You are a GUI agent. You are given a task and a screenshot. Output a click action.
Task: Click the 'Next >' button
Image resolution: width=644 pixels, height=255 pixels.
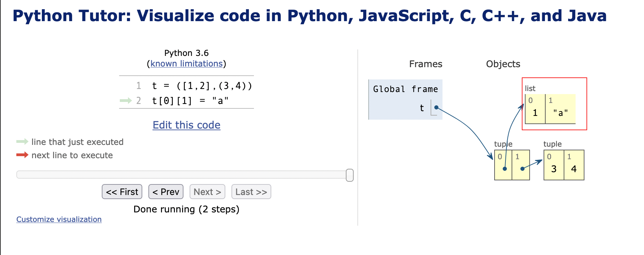tap(207, 192)
